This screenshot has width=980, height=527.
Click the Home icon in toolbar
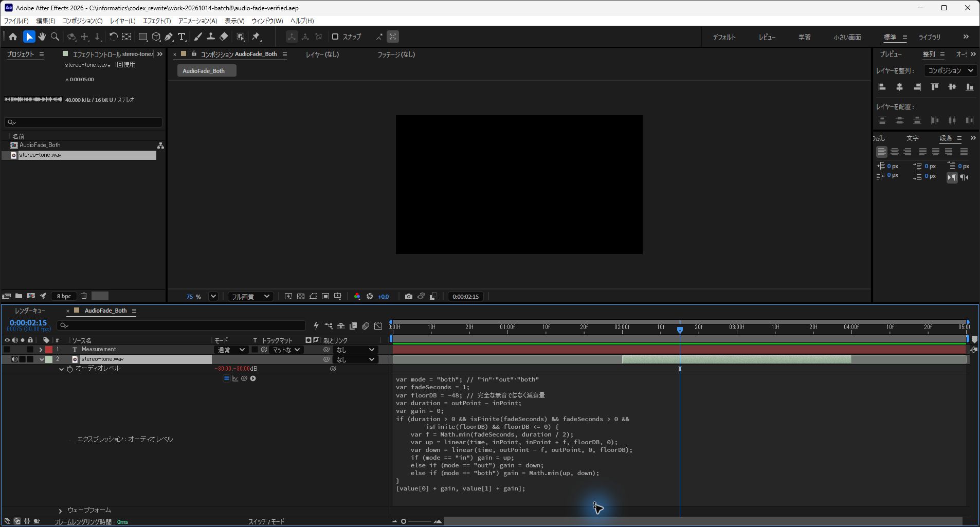tap(13, 37)
